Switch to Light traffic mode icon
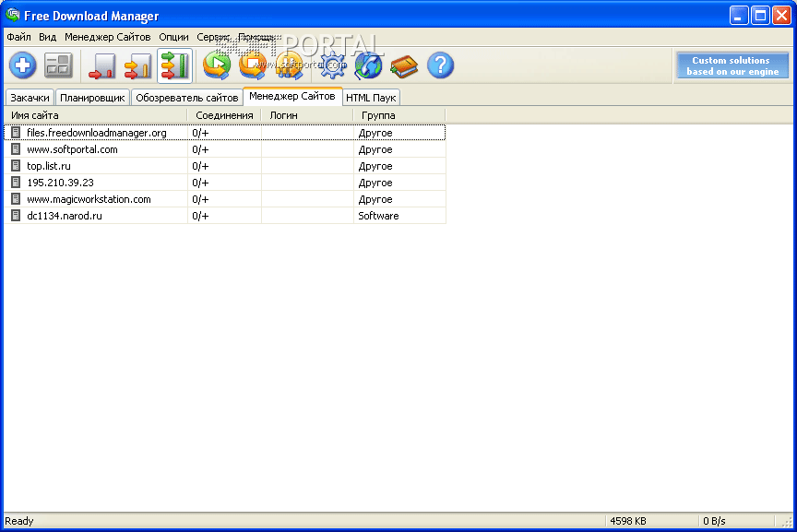 point(101,66)
